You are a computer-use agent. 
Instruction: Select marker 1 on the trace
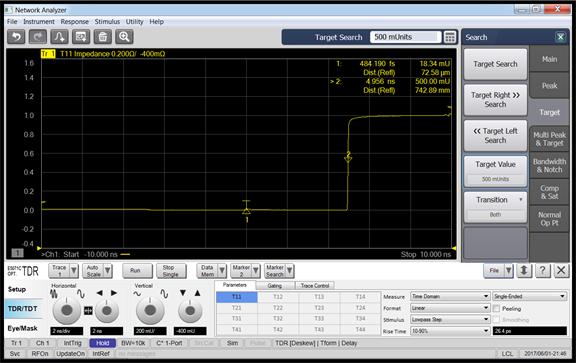pos(246,211)
